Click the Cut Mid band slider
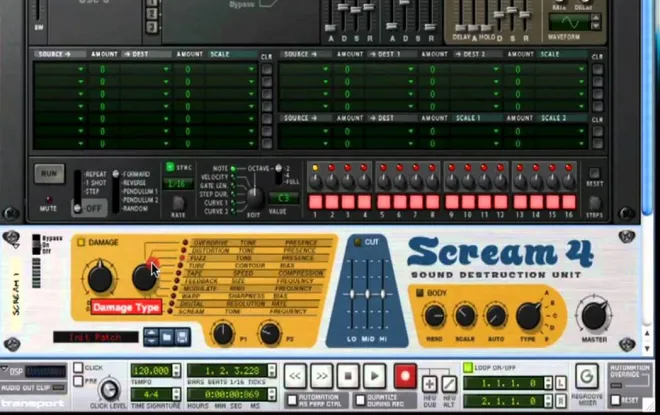The image size is (660, 415). (367, 294)
